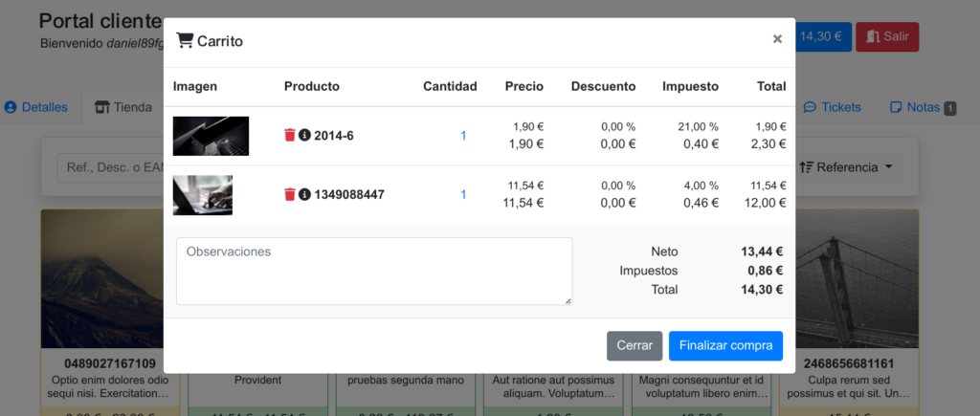
Task: Remove product 1349088447 using trash icon
Action: pos(290,195)
